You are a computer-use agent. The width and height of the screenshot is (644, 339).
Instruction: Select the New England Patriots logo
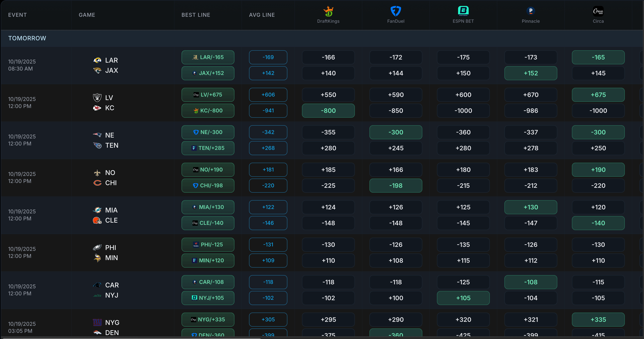tap(97, 135)
